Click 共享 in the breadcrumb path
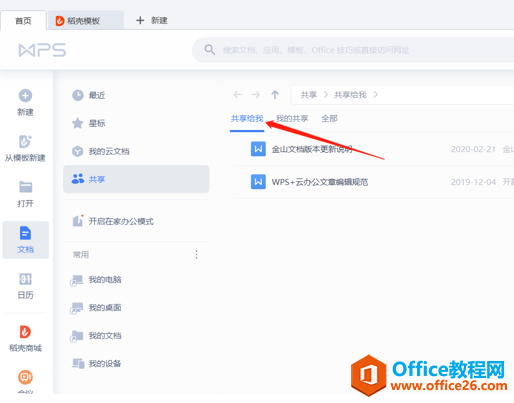The image size is (514, 403). [x=309, y=95]
